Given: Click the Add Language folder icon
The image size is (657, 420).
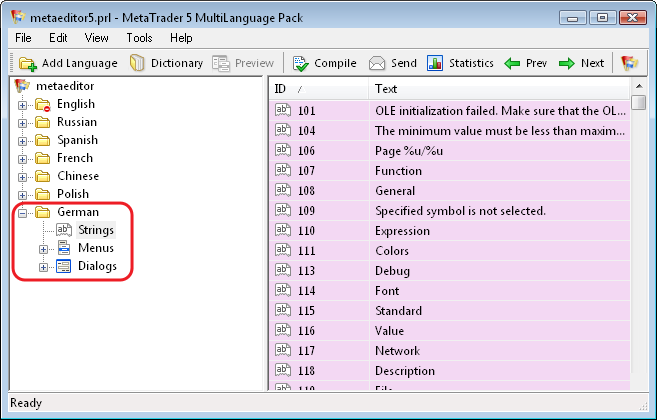Looking at the screenshot, I should pos(28,63).
